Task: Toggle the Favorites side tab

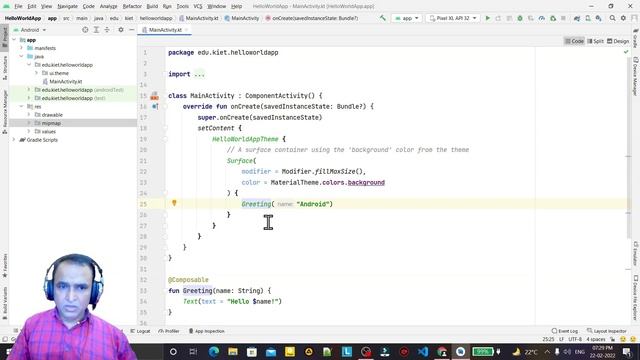Action: 5,266
